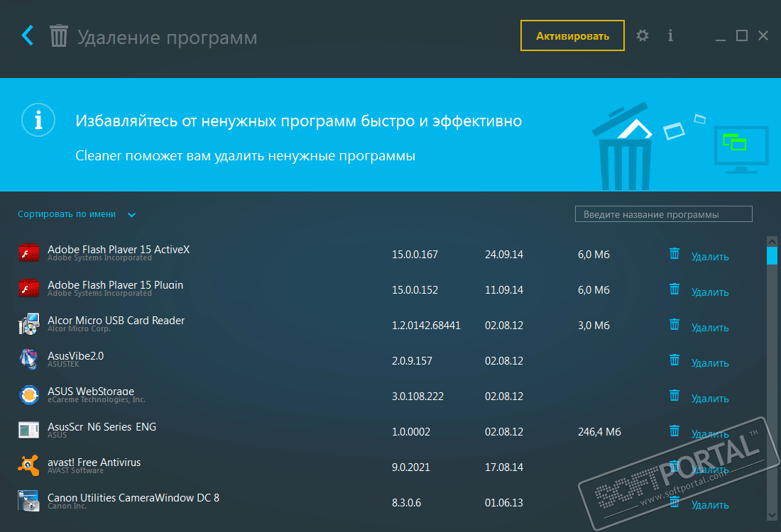Viewport: 781px width, 532px height.
Task: Click version 1.2.0142.68441
Action: pyautogui.click(x=426, y=326)
